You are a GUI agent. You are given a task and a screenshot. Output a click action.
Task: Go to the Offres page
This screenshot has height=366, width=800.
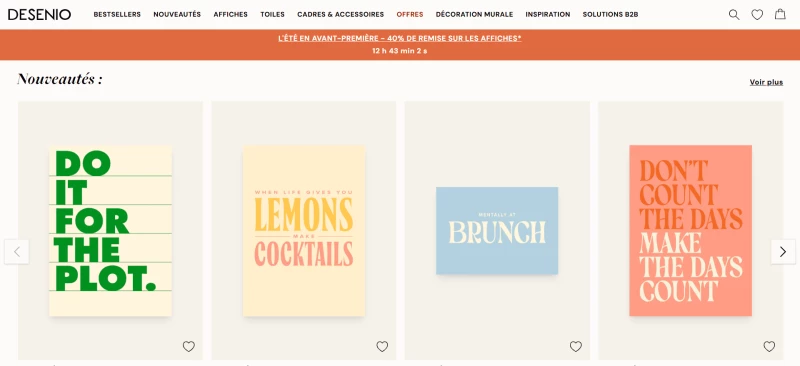click(410, 14)
